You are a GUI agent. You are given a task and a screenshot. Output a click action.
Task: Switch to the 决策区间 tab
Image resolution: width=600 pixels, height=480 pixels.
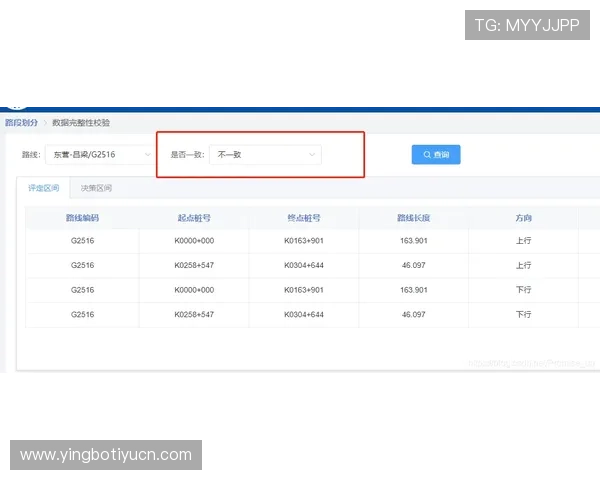pos(96,188)
